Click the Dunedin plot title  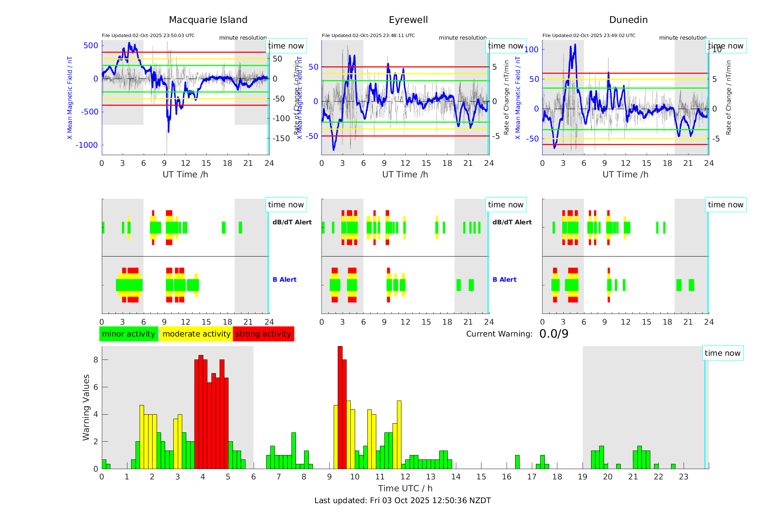click(x=628, y=20)
